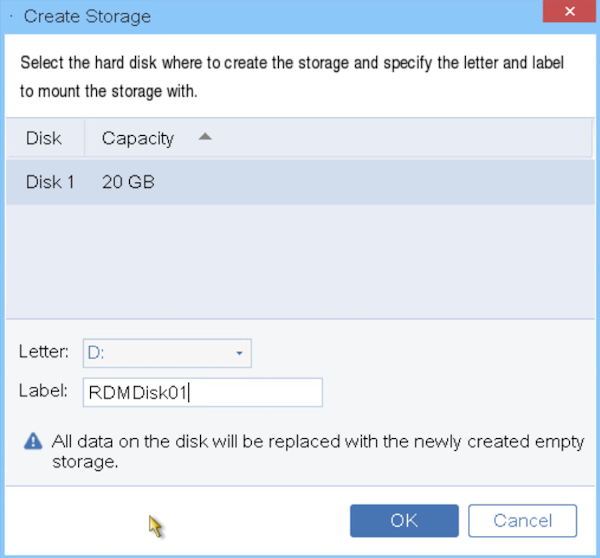This screenshot has width=600, height=558.
Task: Click the empty header area right of Capacity
Action: tap(402, 138)
